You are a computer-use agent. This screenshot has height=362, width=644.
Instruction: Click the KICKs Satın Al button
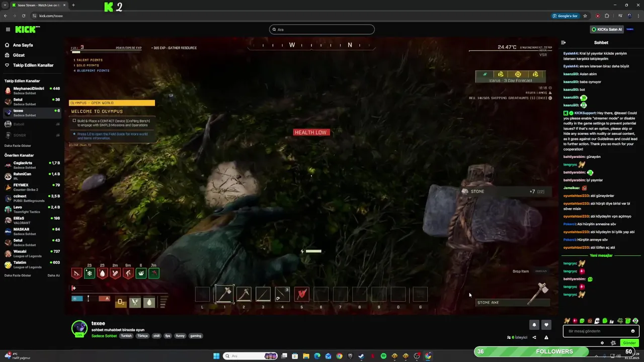pyautogui.click(x=607, y=30)
